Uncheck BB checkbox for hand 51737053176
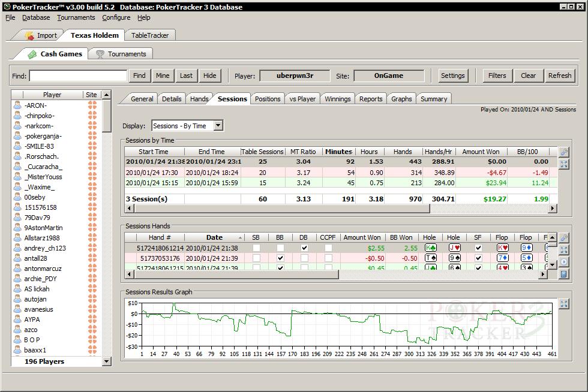The width and height of the screenshot is (588, 392). (280, 258)
